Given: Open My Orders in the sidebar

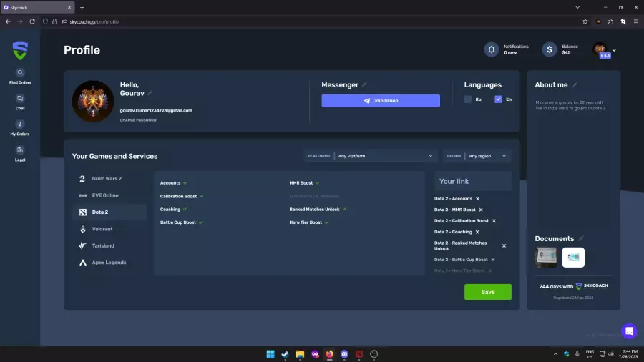Looking at the screenshot, I should 20,124.
